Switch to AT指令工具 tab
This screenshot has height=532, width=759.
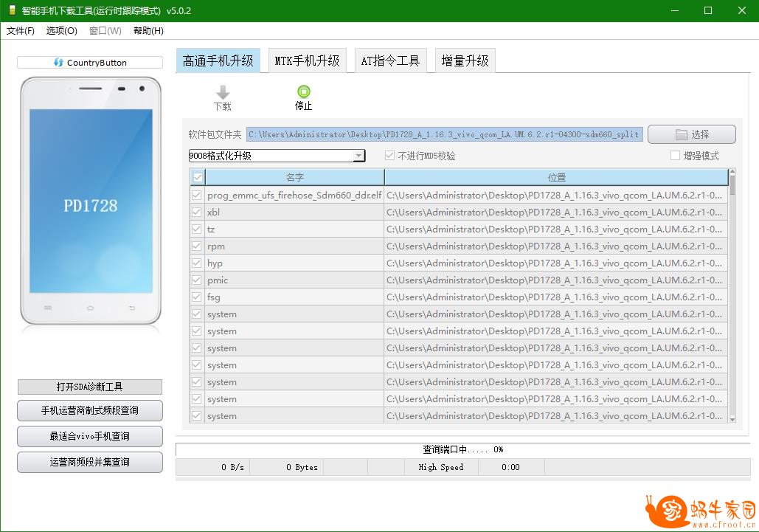pyautogui.click(x=390, y=61)
